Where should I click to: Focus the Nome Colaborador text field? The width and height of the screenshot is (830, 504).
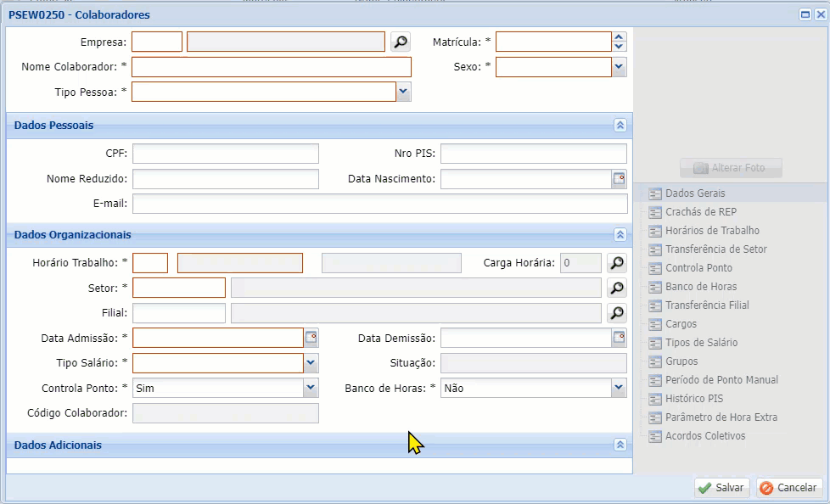click(271, 67)
